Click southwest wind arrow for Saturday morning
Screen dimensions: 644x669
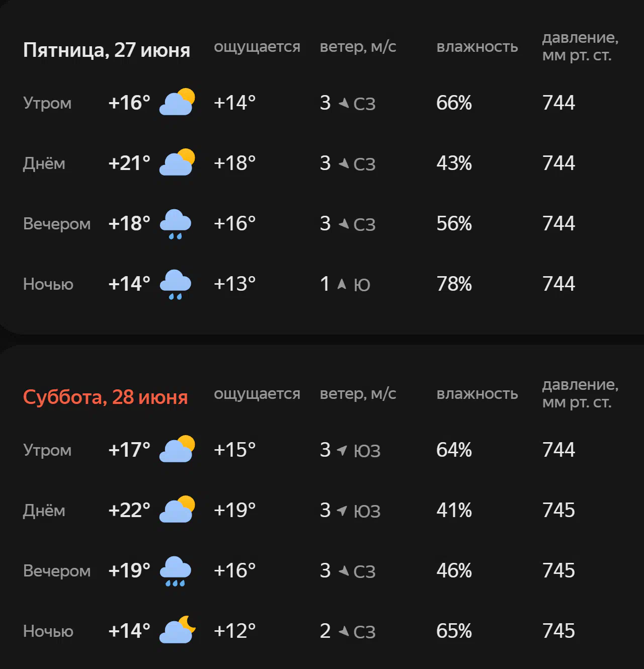click(342, 450)
